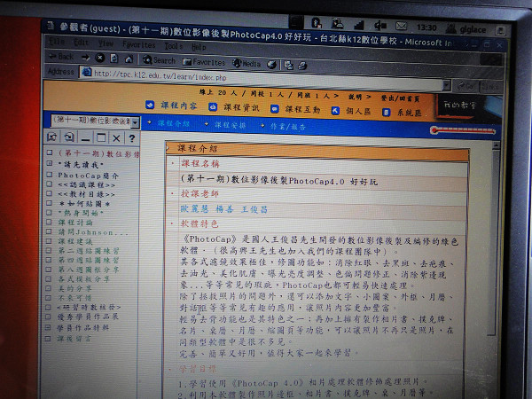This screenshot has width=532, height=399.
Task: Stop page loading with Stop icon
Action: click(99, 58)
